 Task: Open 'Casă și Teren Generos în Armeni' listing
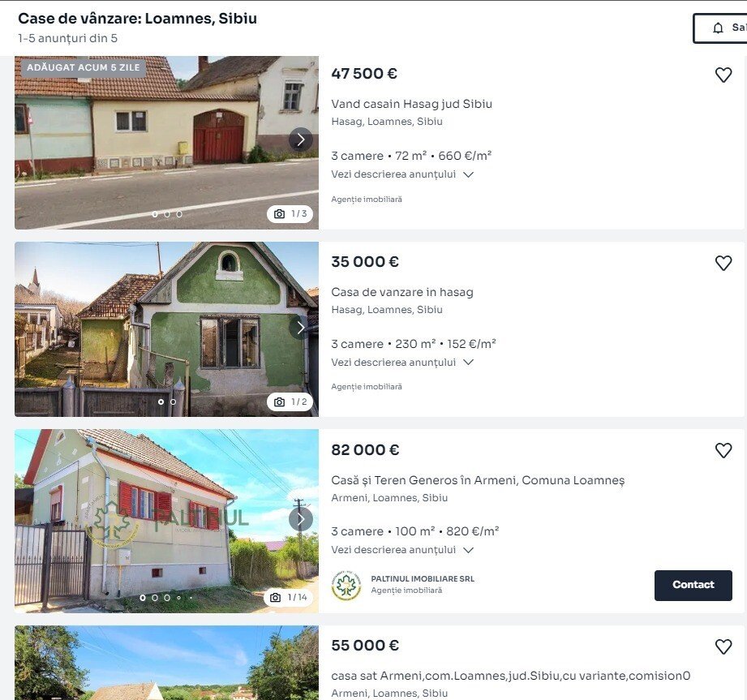tap(478, 480)
